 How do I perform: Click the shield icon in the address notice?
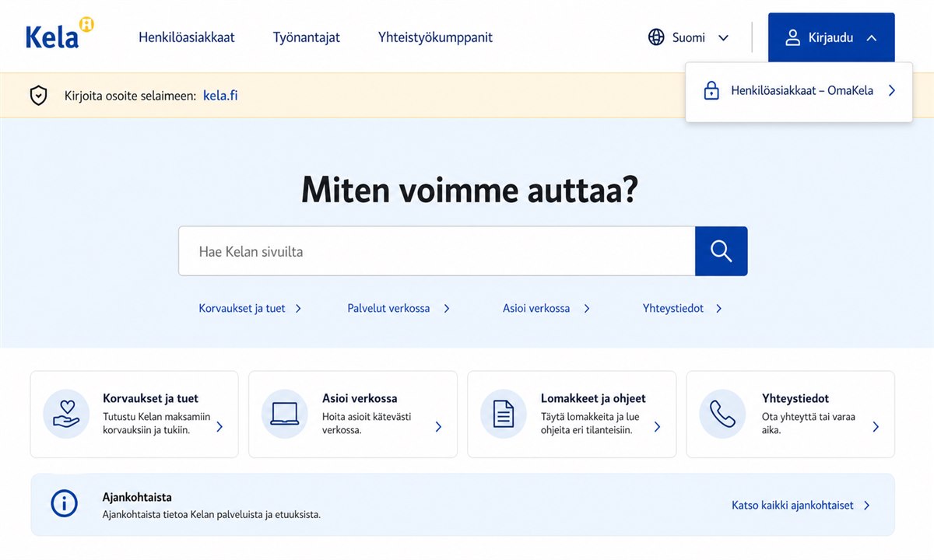tap(38, 96)
